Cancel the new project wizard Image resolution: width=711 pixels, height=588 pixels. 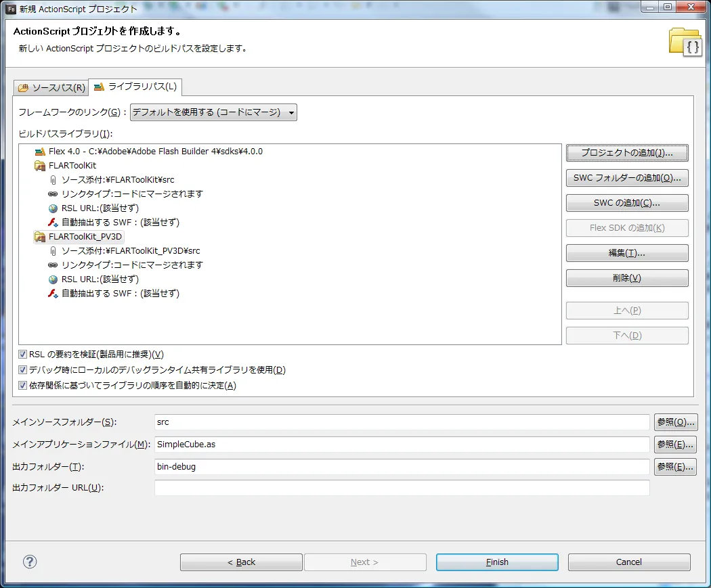[629, 562]
